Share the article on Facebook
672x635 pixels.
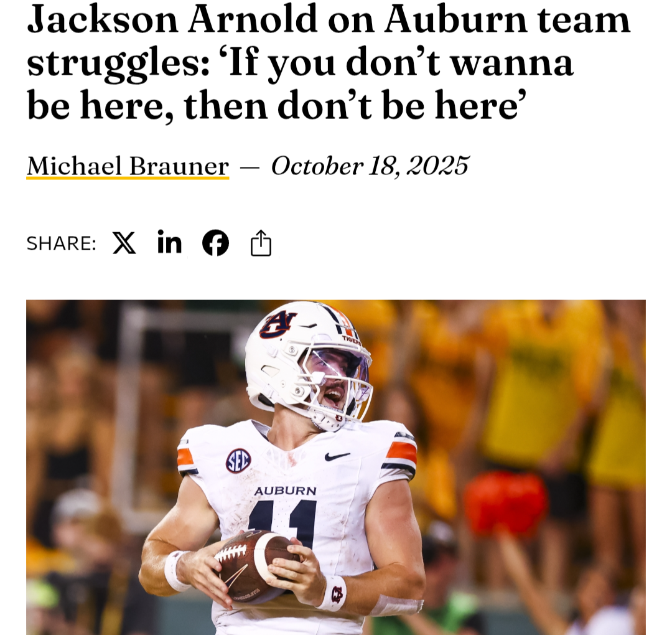pos(215,243)
